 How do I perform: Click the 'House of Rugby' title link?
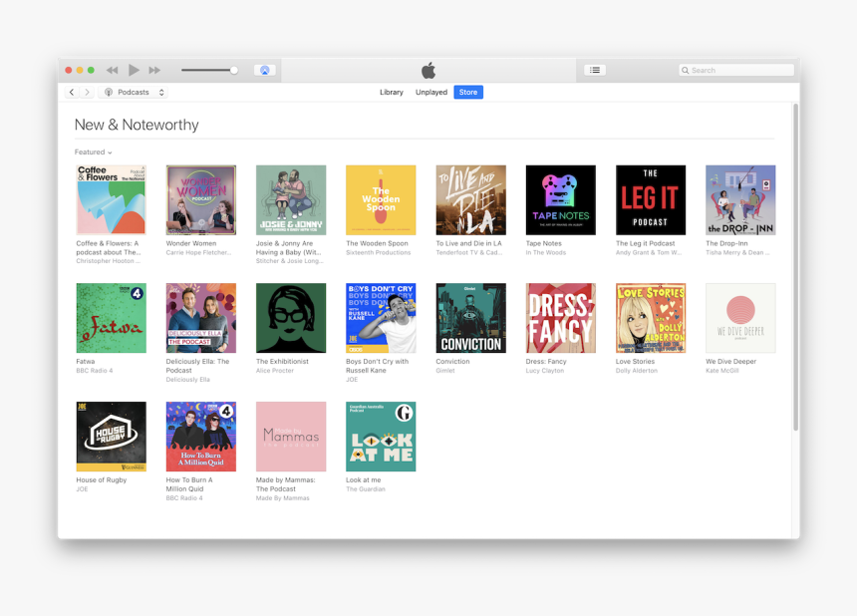(x=101, y=479)
